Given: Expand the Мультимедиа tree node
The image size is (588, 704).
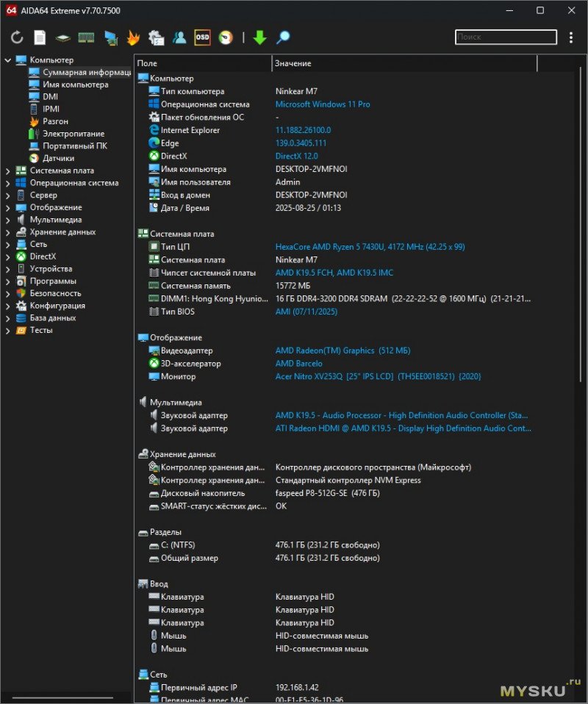Looking at the screenshot, I should (7, 220).
